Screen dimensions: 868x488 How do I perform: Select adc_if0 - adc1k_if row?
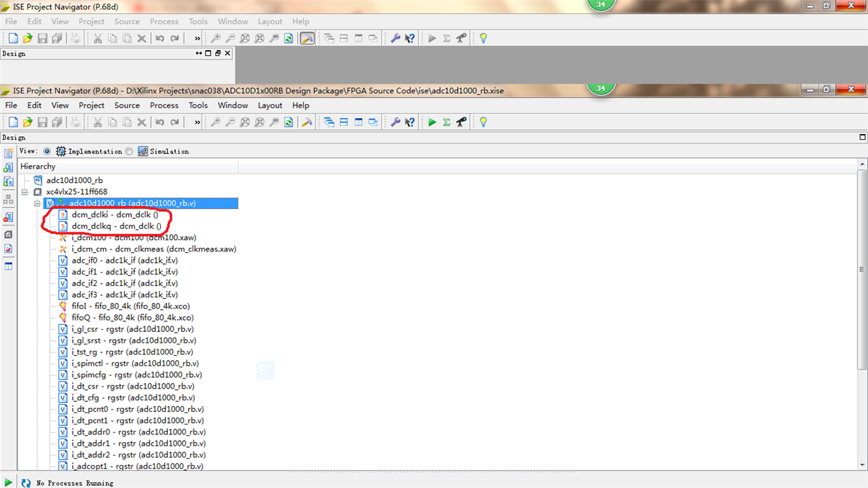click(125, 260)
